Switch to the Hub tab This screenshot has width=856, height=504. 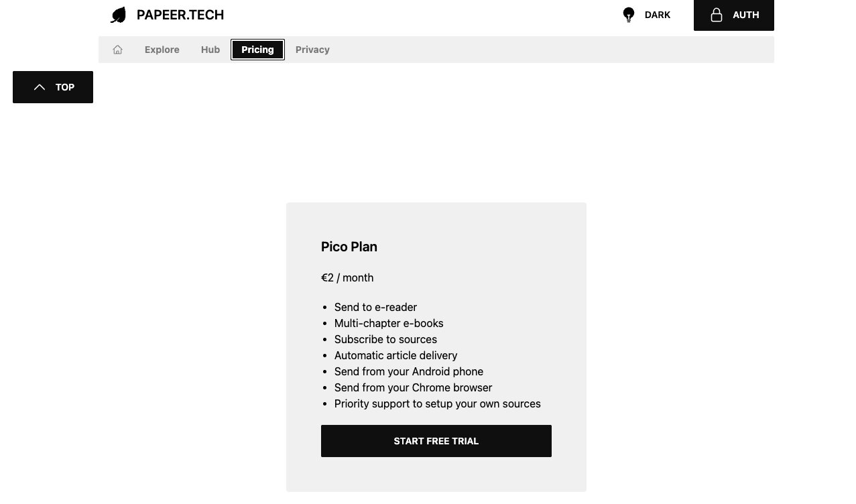[x=210, y=50]
